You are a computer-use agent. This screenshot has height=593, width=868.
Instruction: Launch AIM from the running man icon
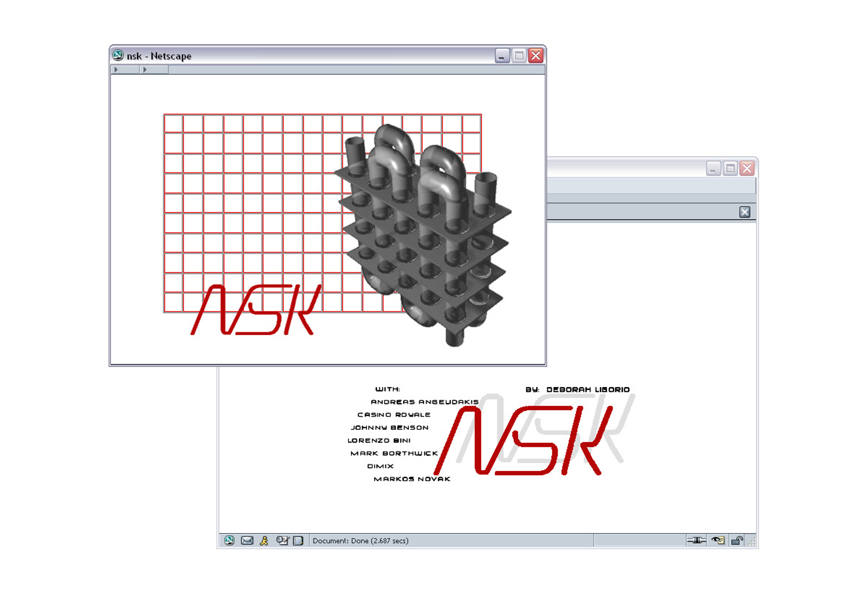click(264, 540)
